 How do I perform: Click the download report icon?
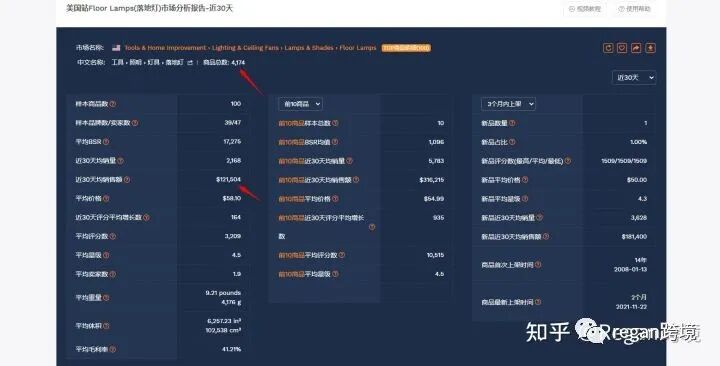650,48
